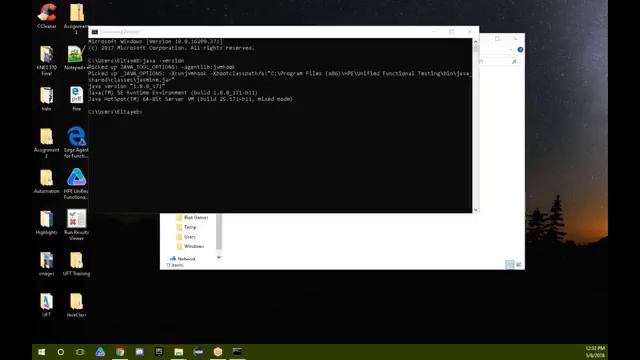Expand File Explorer ribbon chevron near help
Viewport: 640px width, 360px height.
tap(511, 50)
